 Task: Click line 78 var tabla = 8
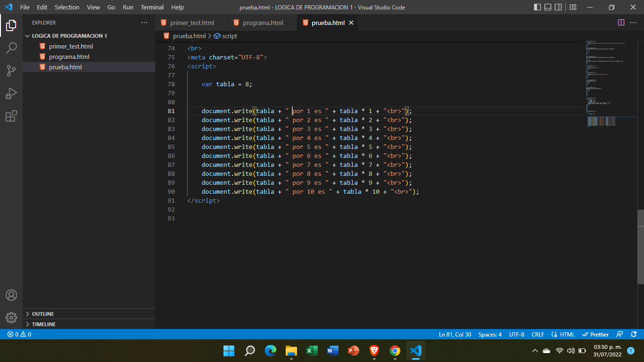[227, 84]
